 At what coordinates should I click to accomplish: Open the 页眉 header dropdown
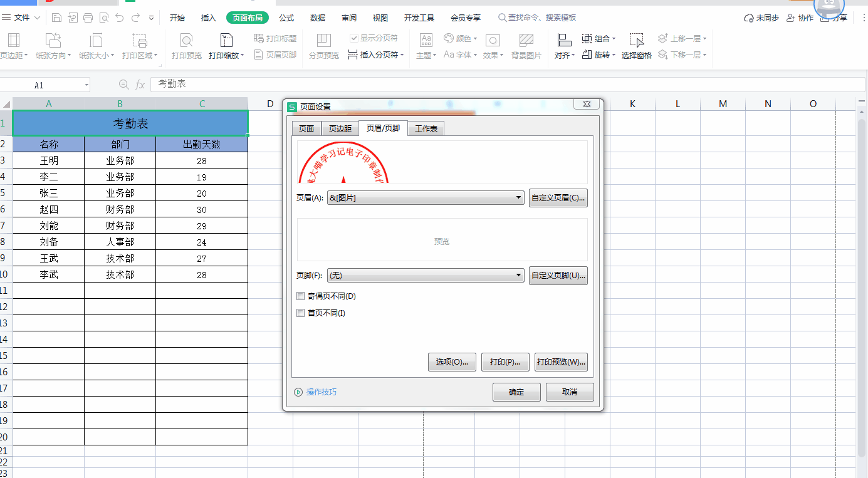coord(426,198)
